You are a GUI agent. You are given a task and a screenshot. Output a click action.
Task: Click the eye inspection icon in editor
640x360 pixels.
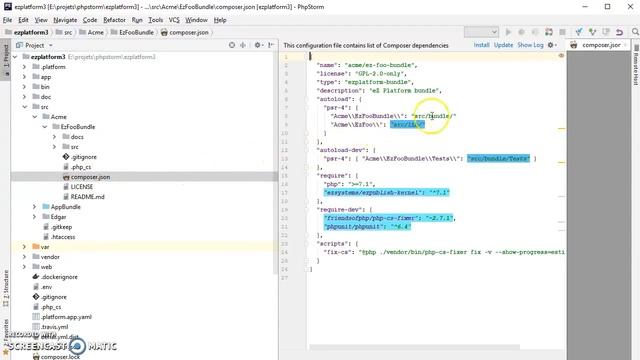tap(561, 56)
